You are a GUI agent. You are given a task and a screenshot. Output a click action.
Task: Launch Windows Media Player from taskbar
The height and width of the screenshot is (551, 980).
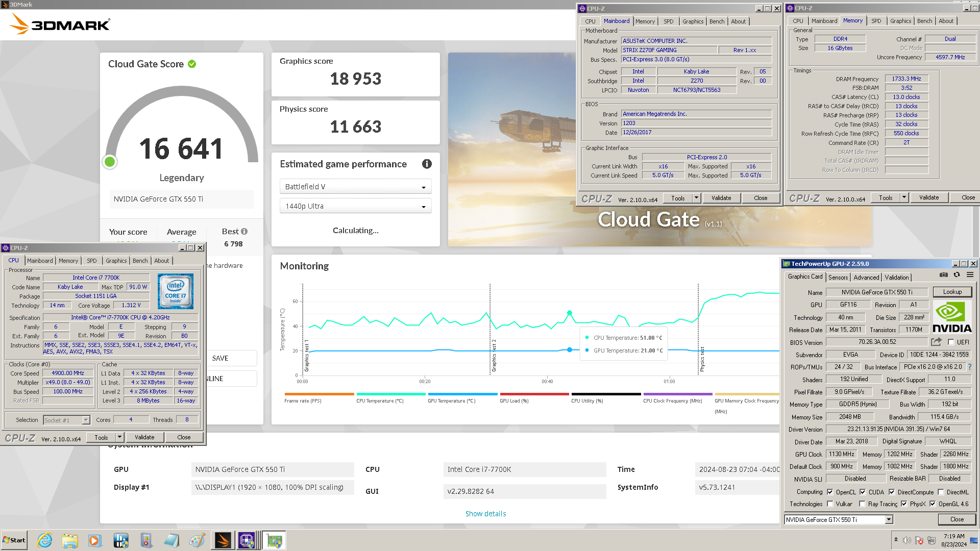click(95, 540)
